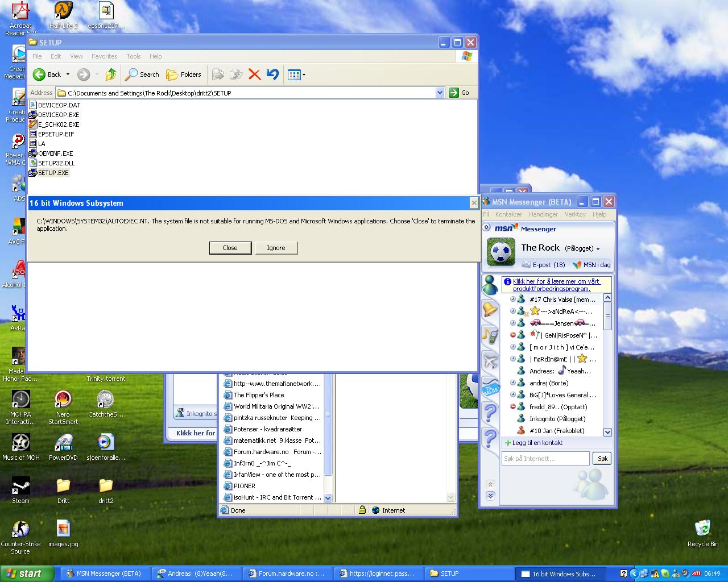The height and width of the screenshot is (582, 728).
Task: Click the collapse arrow beside msn Messenger logo
Action: [x=486, y=227]
